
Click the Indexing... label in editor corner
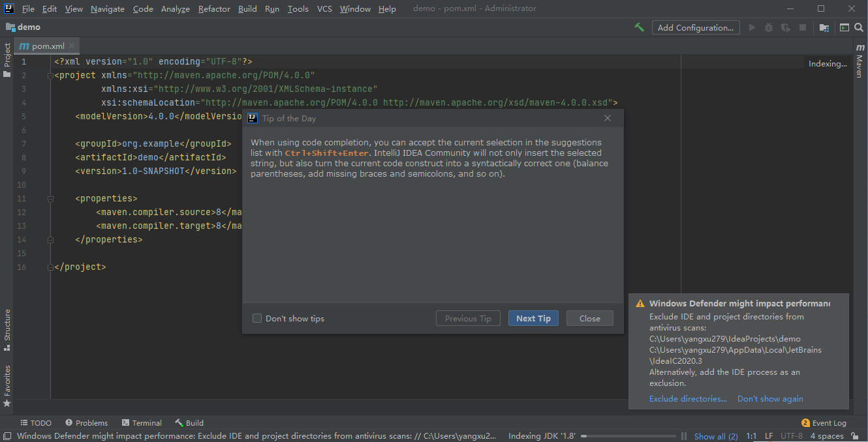[828, 63]
